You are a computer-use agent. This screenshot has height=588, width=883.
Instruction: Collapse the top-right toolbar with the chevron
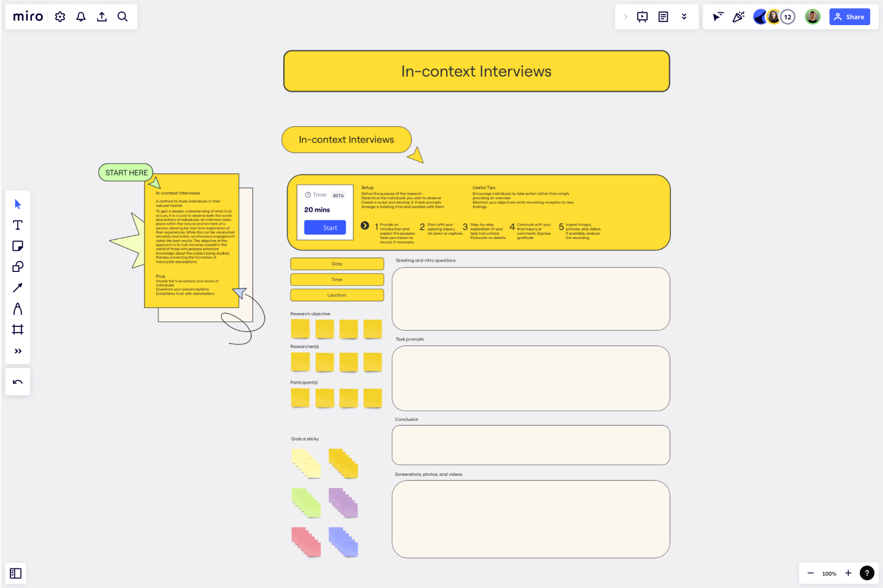(x=624, y=17)
